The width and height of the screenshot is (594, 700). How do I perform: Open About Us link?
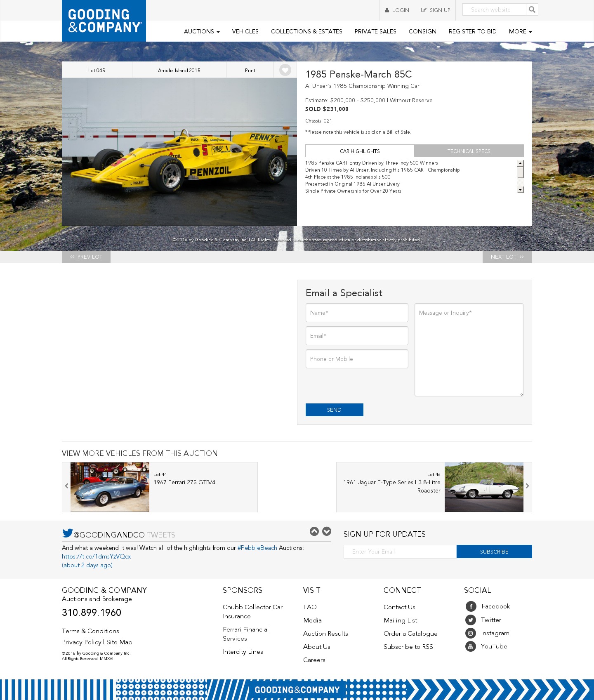pyautogui.click(x=317, y=647)
